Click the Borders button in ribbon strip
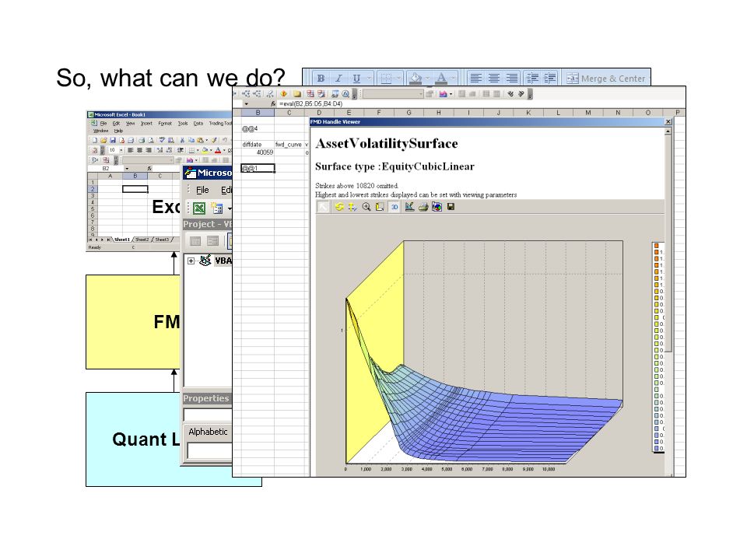The width and height of the screenshot is (747, 560). (x=387, y=78)
